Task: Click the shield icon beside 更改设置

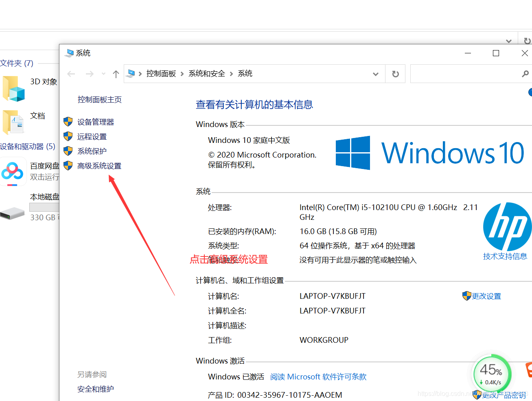Action: (x=467, y=296)
